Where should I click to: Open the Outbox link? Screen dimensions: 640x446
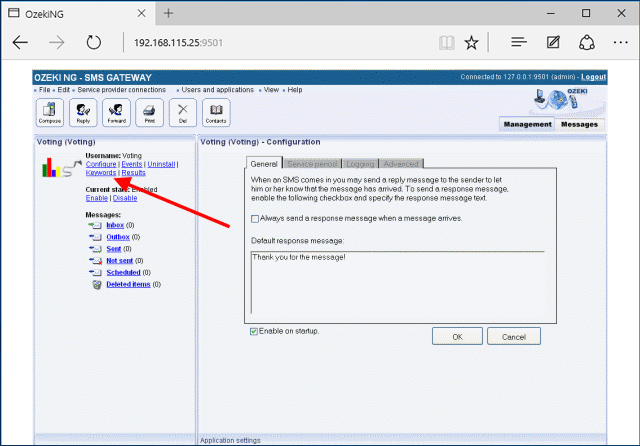coord(118,237)
